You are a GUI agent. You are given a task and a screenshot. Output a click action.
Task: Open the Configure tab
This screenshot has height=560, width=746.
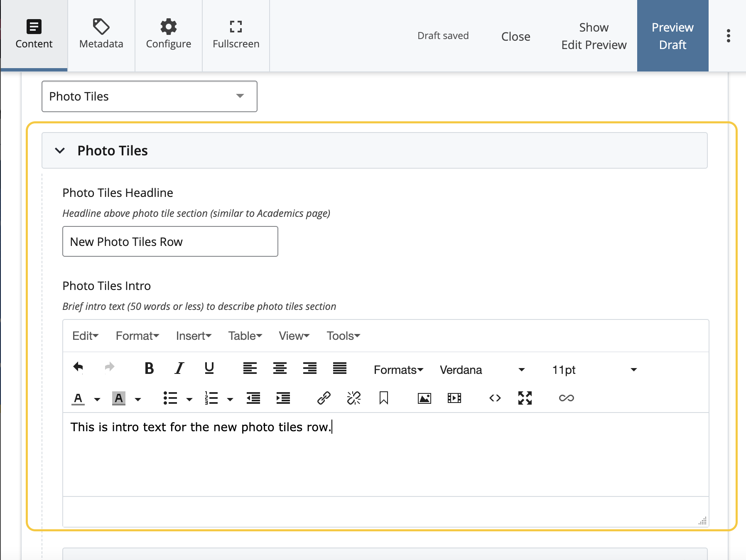tap(169, 35)
